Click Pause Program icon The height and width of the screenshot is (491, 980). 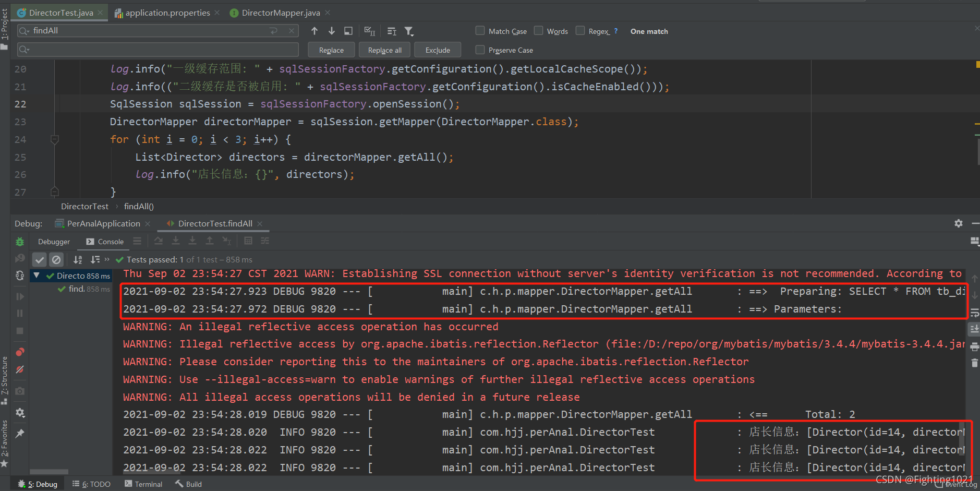click(20, 313)
